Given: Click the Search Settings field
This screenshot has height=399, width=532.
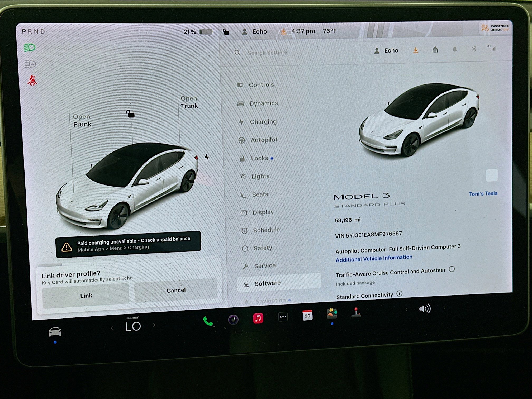Looking at the screenshot, I should (x=268, y=53).
